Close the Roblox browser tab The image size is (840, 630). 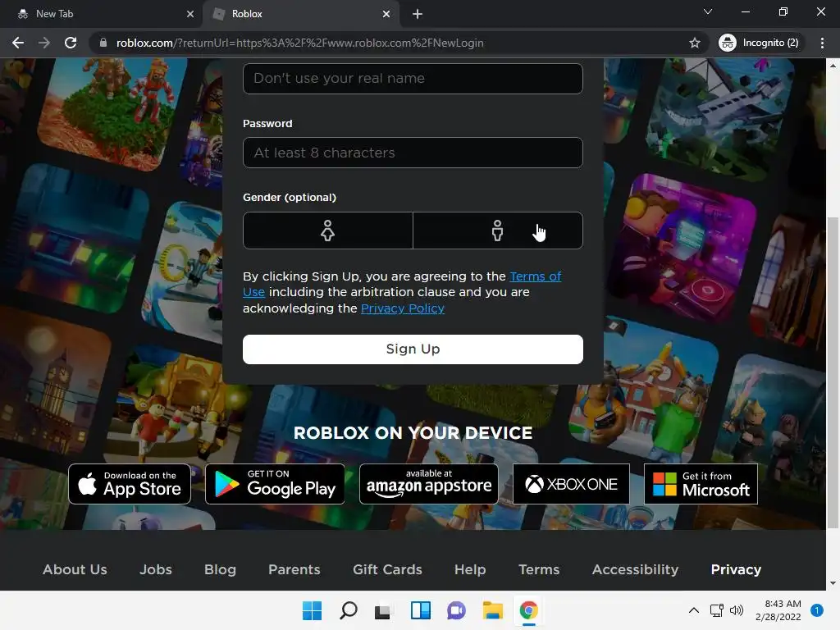386,14
